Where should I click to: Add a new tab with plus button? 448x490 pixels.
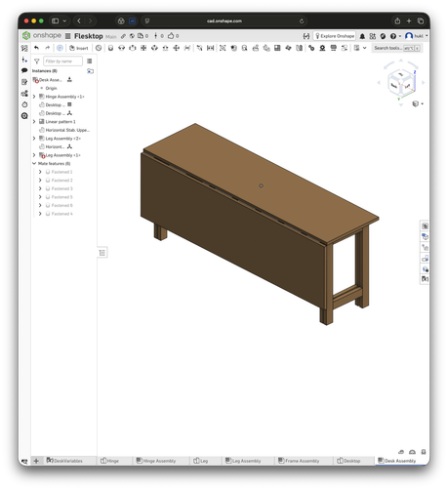point(36,461)
